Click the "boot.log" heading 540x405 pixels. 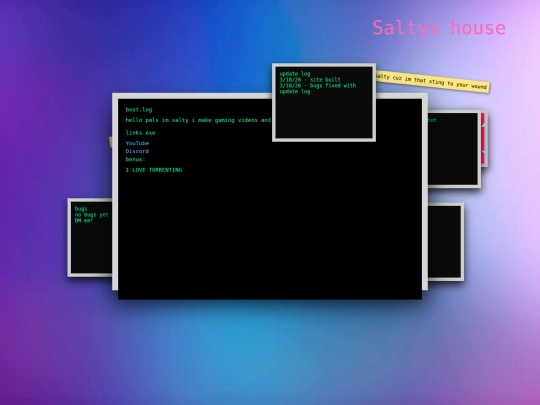pyautogui.click(x=139, y=110)
